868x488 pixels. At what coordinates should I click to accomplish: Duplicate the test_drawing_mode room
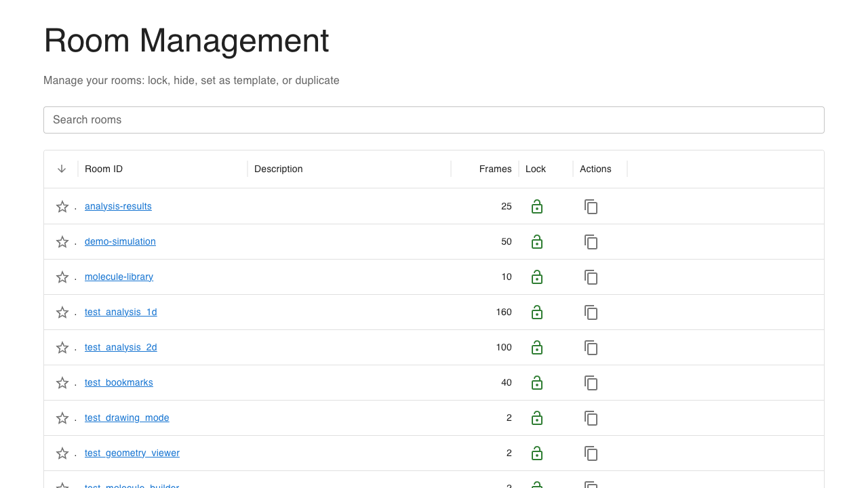pyautogui.click(x=591, y=418)
